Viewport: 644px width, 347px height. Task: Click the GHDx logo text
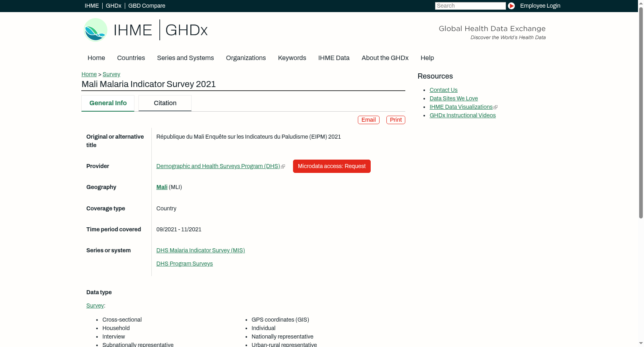tap(186, 30)
